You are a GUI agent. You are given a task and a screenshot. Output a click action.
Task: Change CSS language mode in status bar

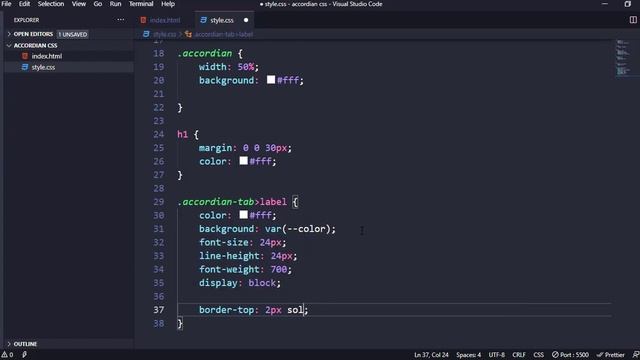tap(538, 355)
